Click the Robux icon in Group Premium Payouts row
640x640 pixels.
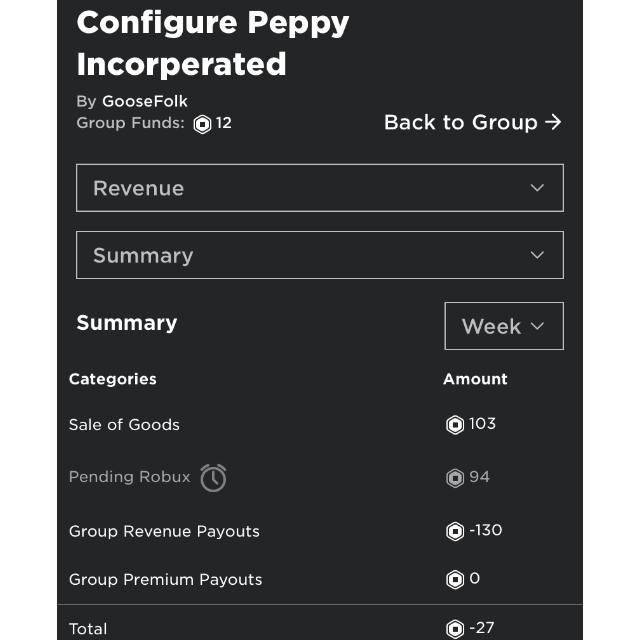click(455, 579)
